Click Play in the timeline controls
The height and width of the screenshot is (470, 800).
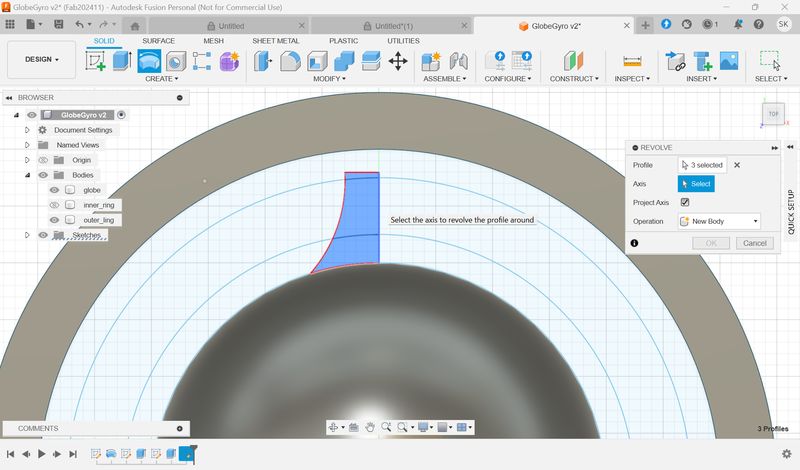click(x=42, y=454)
